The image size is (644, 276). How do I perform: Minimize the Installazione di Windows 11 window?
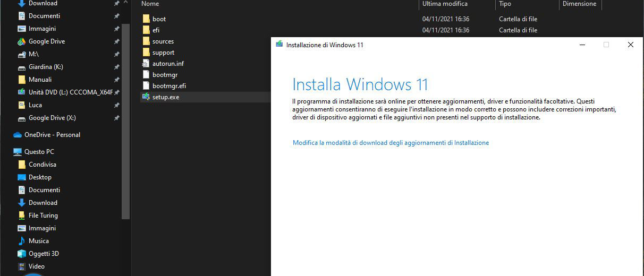[582, 45]
